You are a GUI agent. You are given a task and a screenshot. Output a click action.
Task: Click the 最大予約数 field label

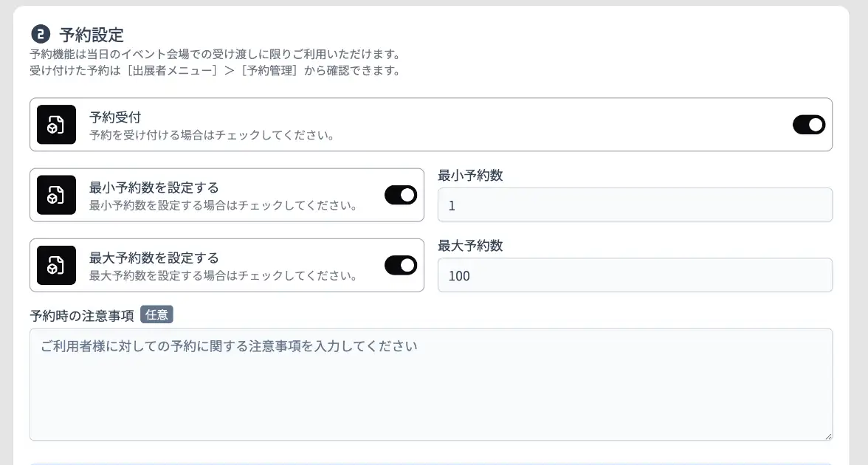click(x=470, y=246)
